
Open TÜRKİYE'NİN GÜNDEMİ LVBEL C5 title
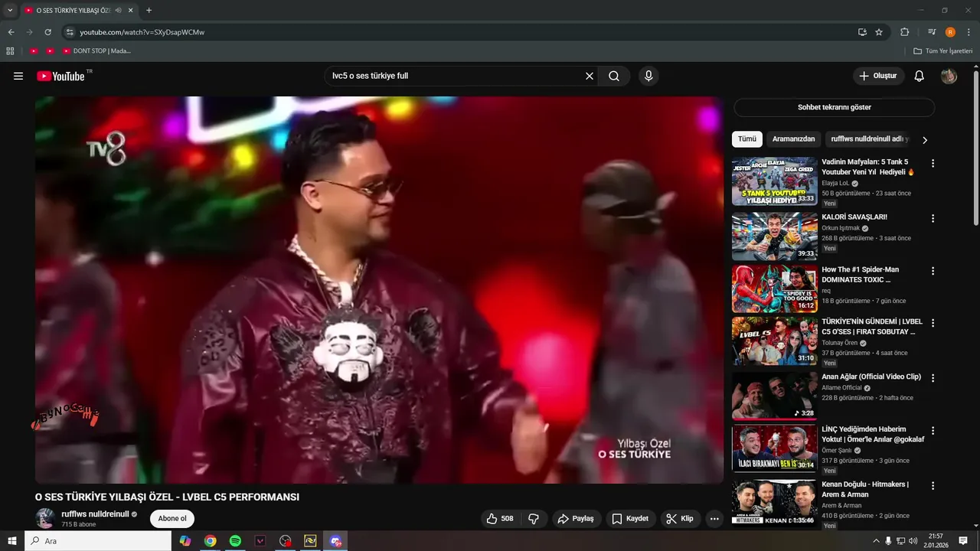(872, 327)
